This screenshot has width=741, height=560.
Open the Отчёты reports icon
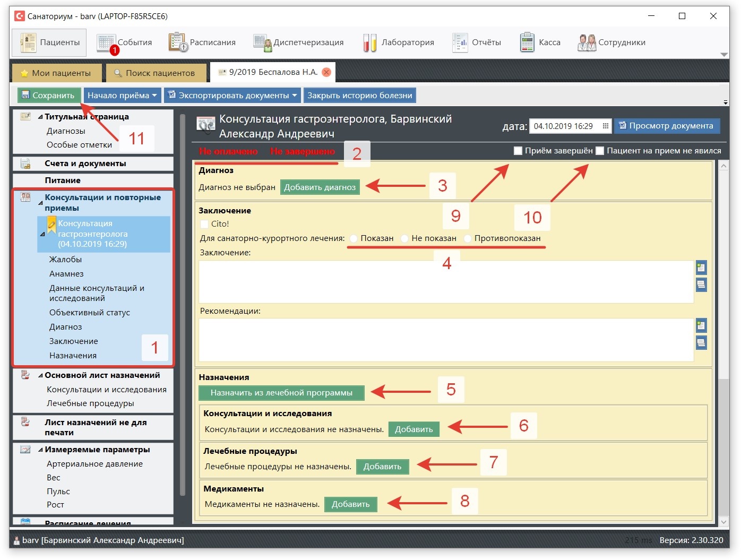460,42
